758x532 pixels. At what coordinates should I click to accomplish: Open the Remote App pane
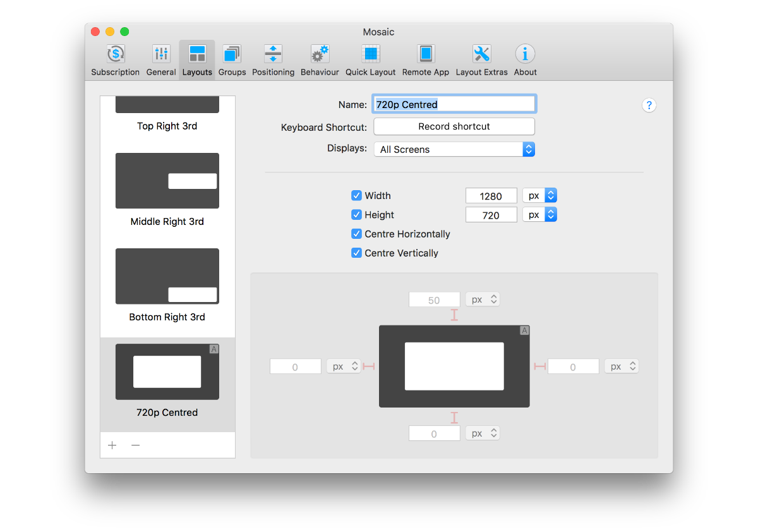[426, 61]
